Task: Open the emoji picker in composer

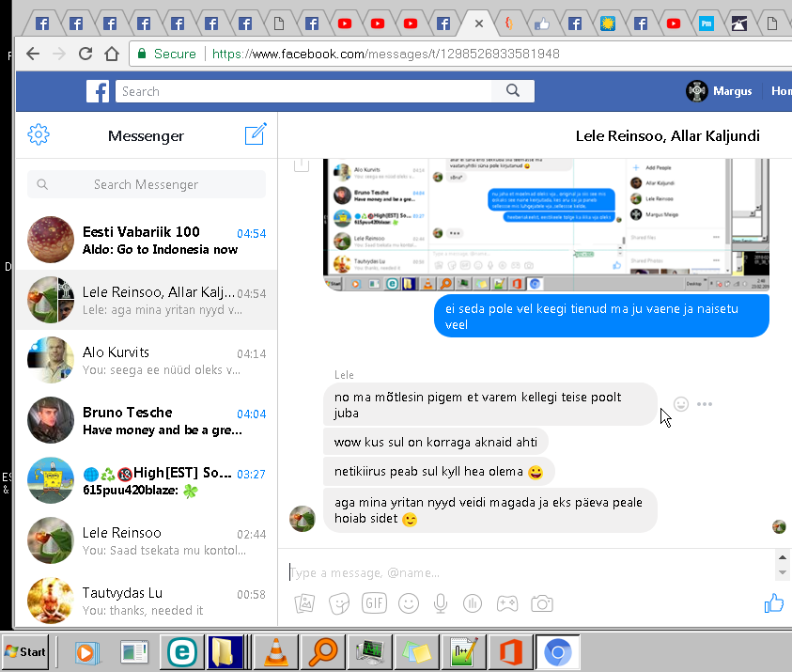Action: pyautogui.click(x=408, y=603)
